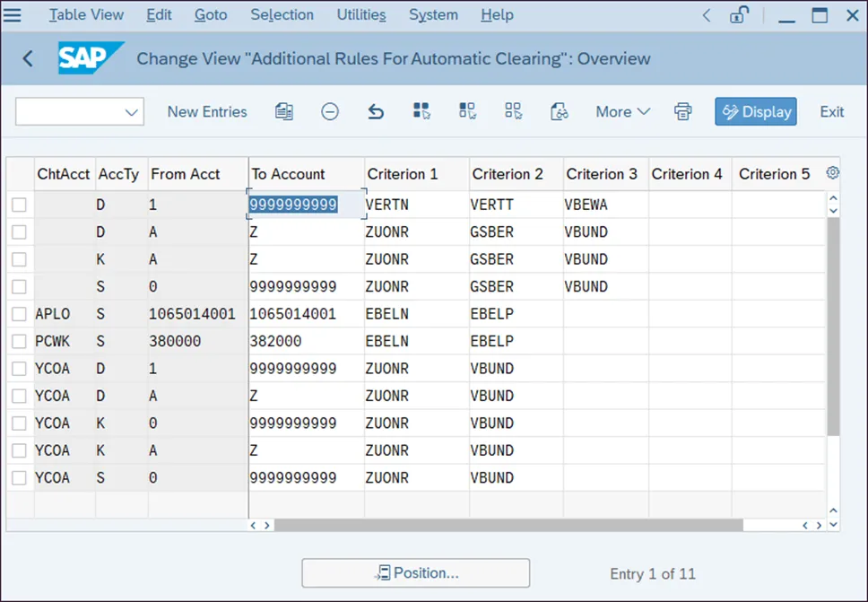Click the SAP back arrow icon
868x602 pixels.
pos(28,59)
